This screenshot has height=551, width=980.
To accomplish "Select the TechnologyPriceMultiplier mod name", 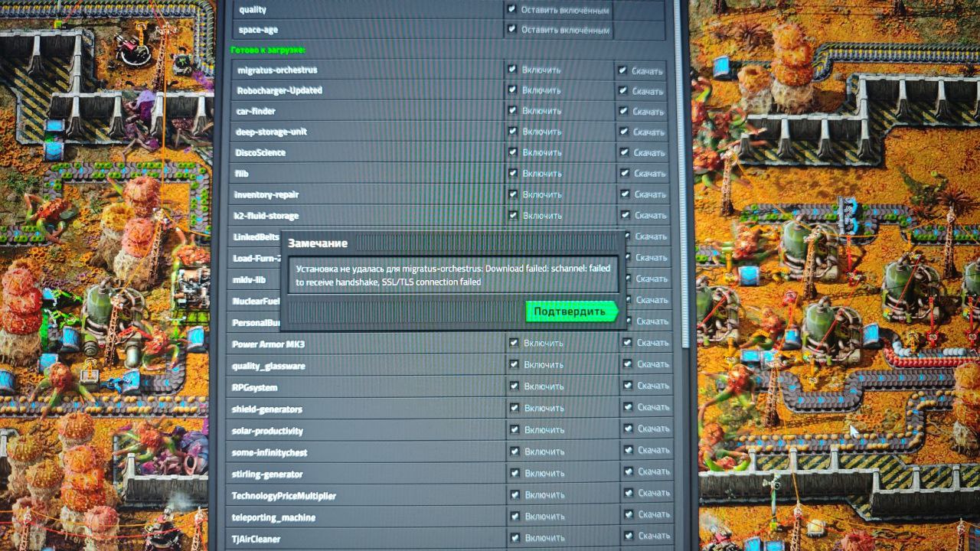I will point(283,496).
